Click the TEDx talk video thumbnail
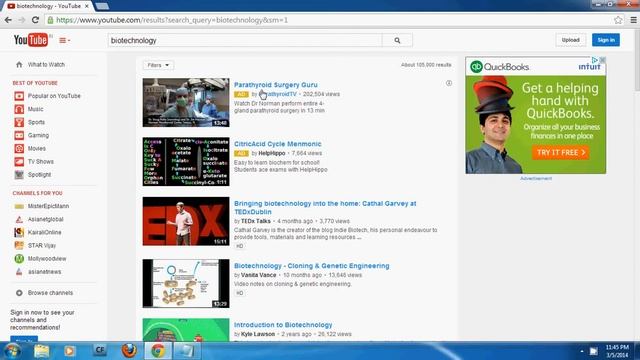This screenshot has height=360, width=640. [x=186, y=221]
